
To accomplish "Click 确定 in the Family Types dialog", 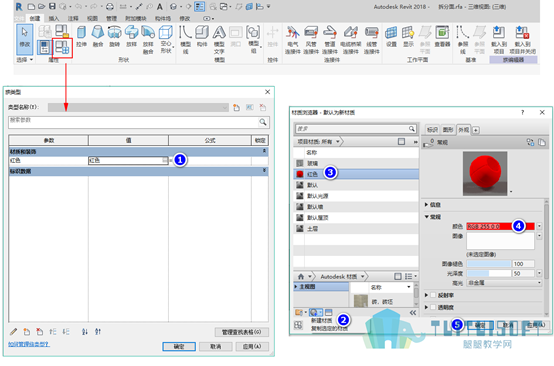I will tap(179, 347).
